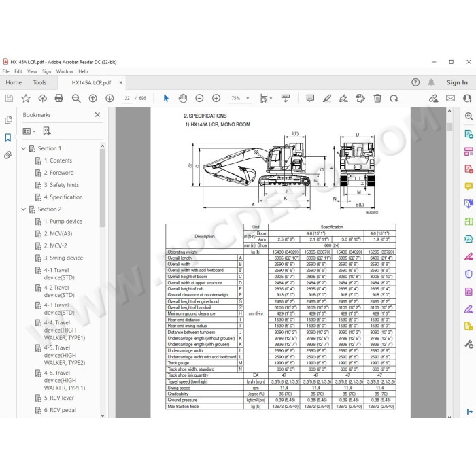
Task: Open notifications bell icon
Action: click(x=431, y=82)
